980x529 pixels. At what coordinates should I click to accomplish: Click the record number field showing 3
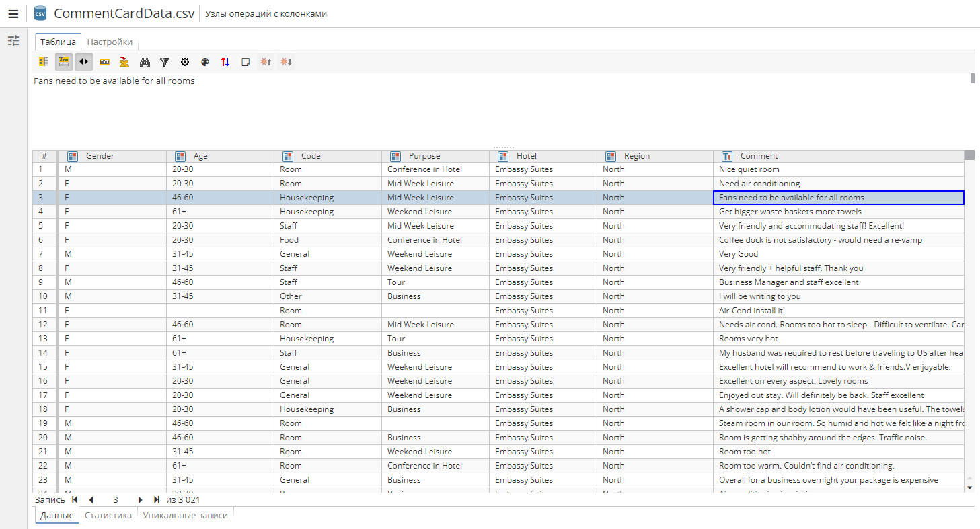click(116, 499)
